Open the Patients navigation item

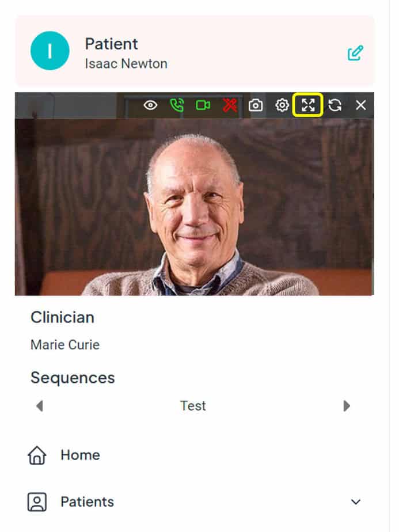[x=86, y=501]
